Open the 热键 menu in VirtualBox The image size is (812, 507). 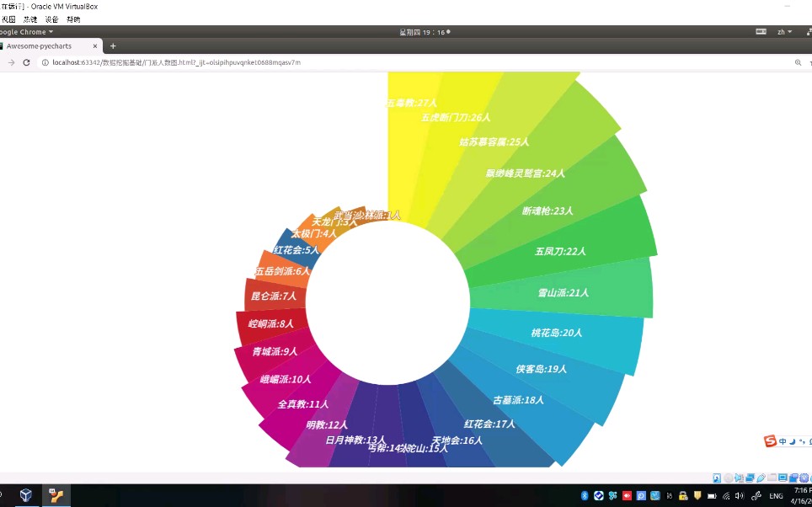(30, 19)
